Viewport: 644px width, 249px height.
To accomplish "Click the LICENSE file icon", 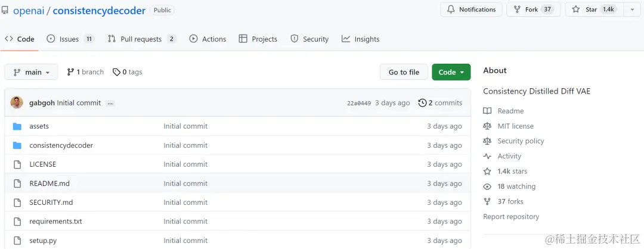I will [x=17, y=164].
